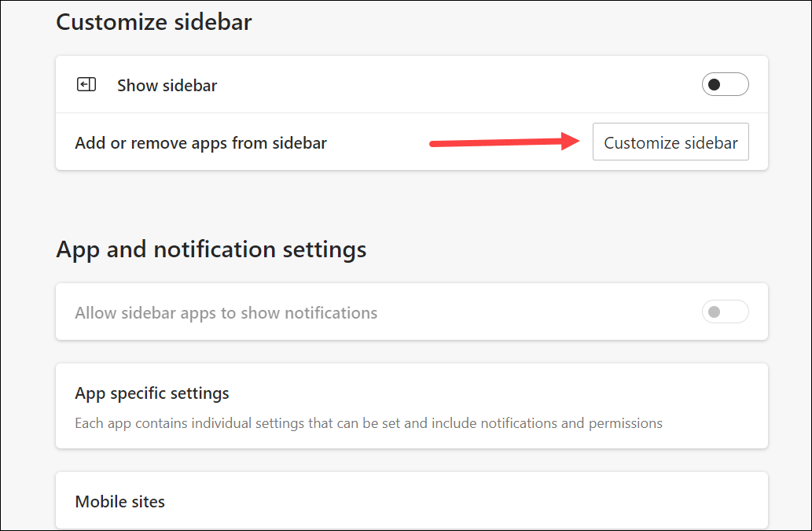
Task: Enable Allow sidebar apps notifications toggle
Action: click(725, 312)
